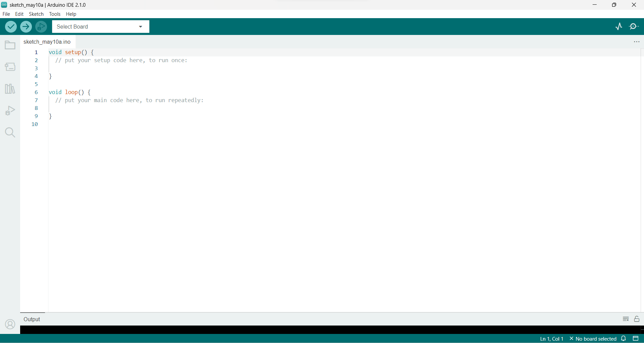Expand the tab options three-dot menu

[636, 42]
